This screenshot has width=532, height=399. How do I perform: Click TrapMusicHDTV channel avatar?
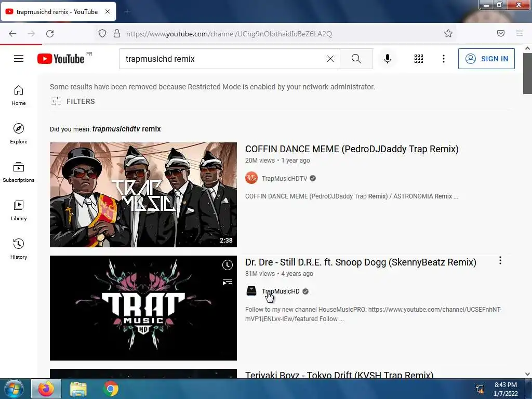click(x=251, y=178)
